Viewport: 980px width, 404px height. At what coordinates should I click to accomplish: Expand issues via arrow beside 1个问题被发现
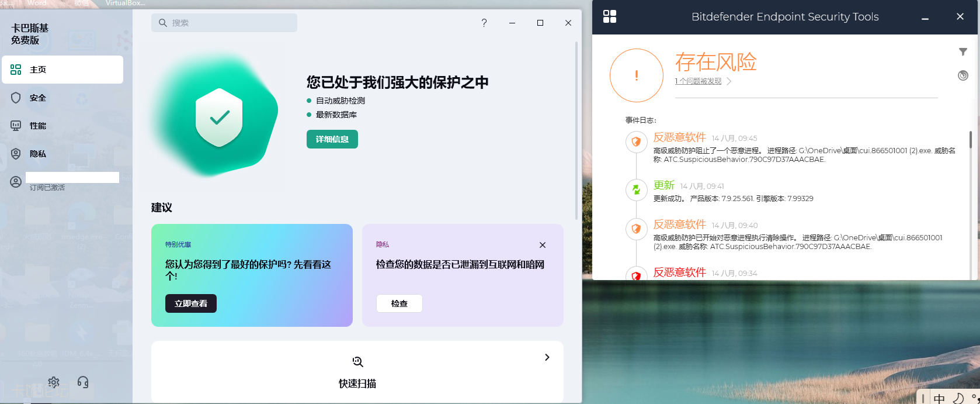click(729, 81)
